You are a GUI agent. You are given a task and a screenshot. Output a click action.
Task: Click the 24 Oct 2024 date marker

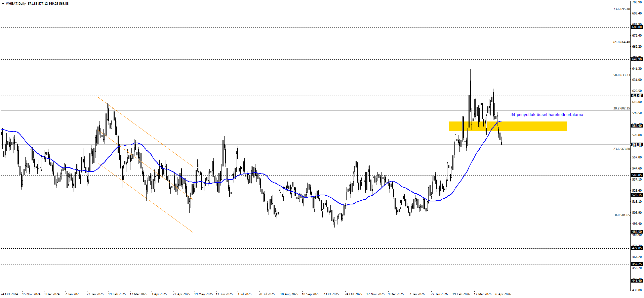click(x=9, y=294)
